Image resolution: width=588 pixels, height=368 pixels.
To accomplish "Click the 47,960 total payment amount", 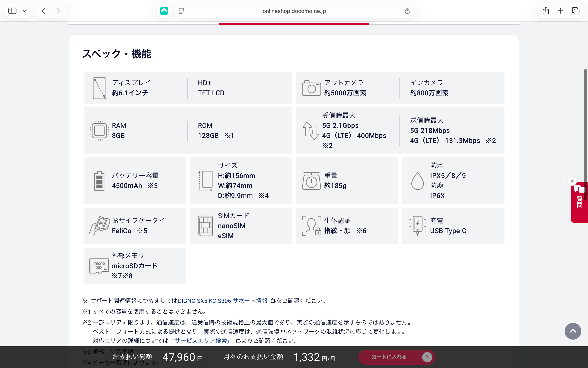I will 179,357.
